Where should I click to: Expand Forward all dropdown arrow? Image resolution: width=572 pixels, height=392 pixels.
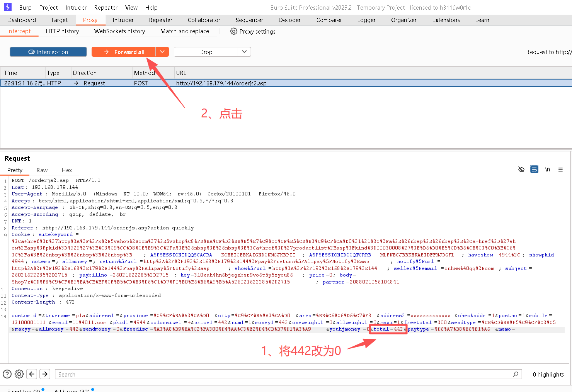coord(162,52)
